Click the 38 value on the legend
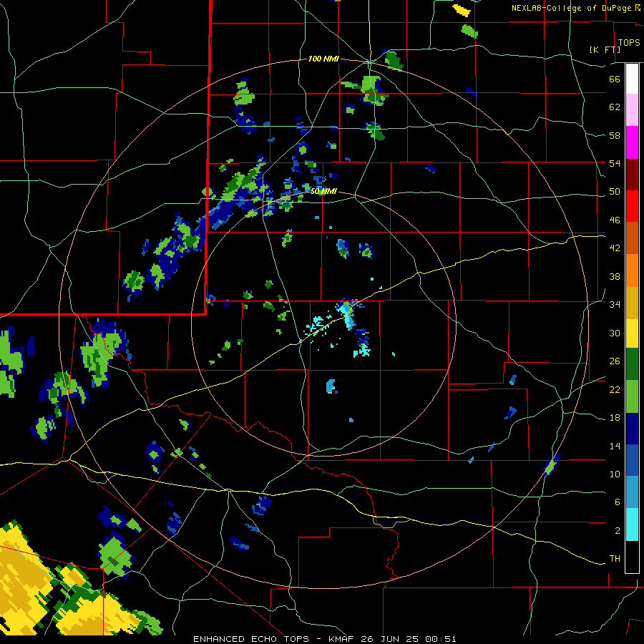Viewport: 644px width, 644px height. point(615,276)
